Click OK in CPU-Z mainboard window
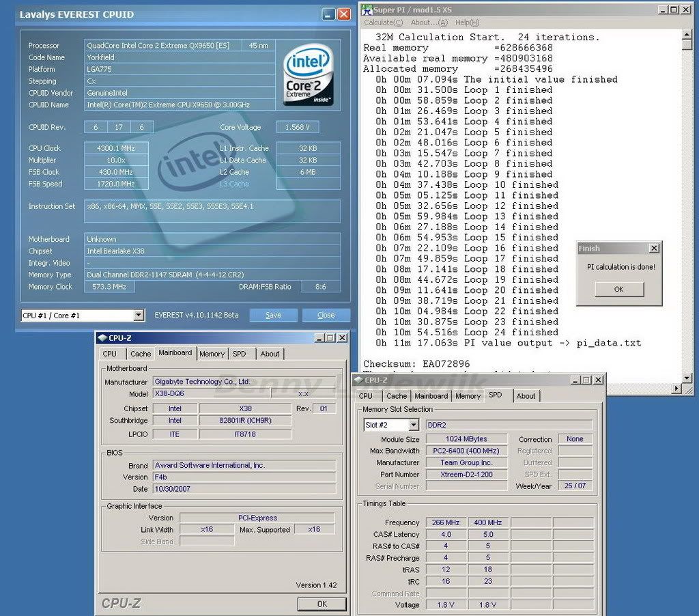This screenshot has height=616, width=699. pos(322,604)
